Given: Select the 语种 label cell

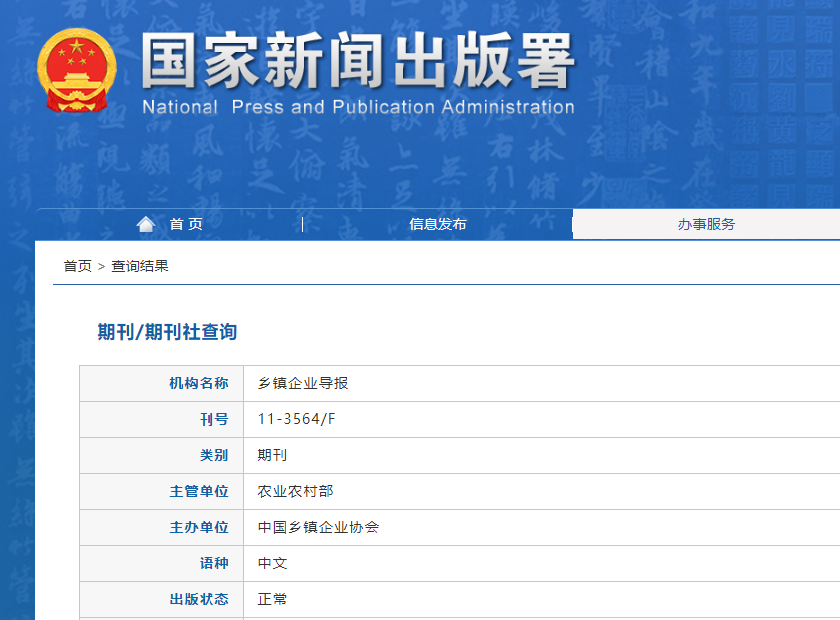Looking at the screenshot, I should pos(162,564).
